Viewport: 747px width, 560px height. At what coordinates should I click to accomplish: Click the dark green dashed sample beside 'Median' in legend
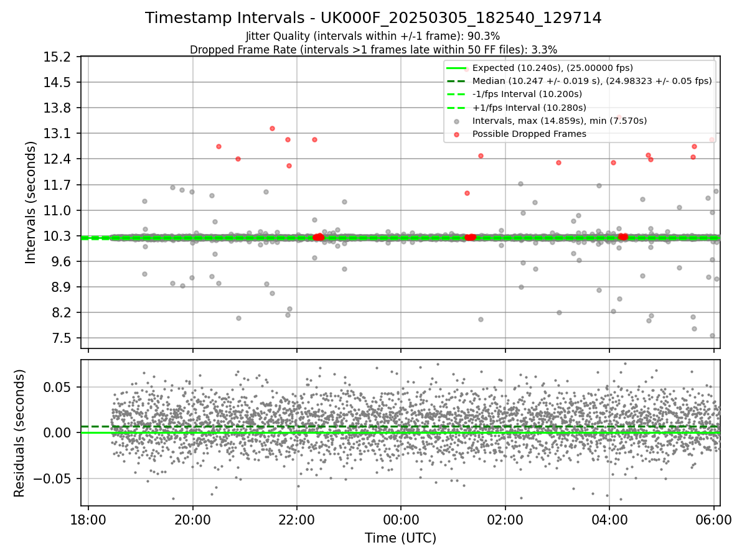[x=456, y=82]
